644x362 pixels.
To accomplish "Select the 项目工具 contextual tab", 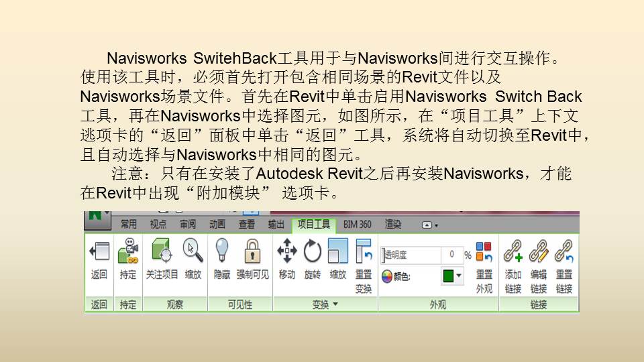I will 314,225.
